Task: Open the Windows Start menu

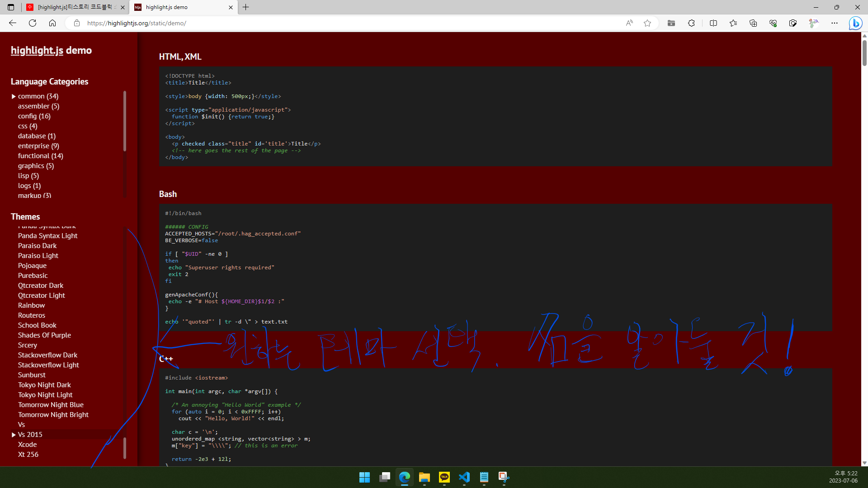Action: pyautogui.click(x=364, y=477)
